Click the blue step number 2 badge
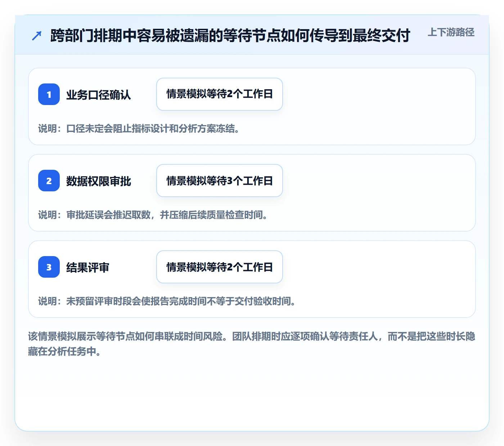Image resolution: width=504 pixels, height=446 pixels. point(49,181)
